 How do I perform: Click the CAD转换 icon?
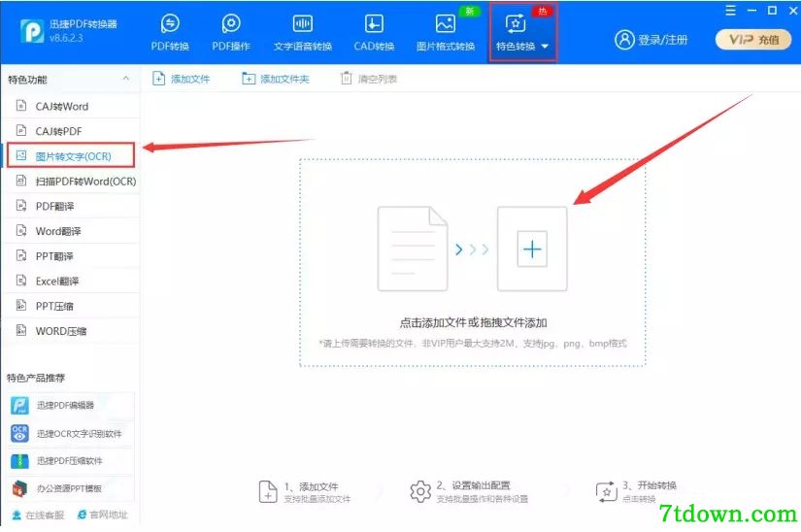(x=374, y=23)
